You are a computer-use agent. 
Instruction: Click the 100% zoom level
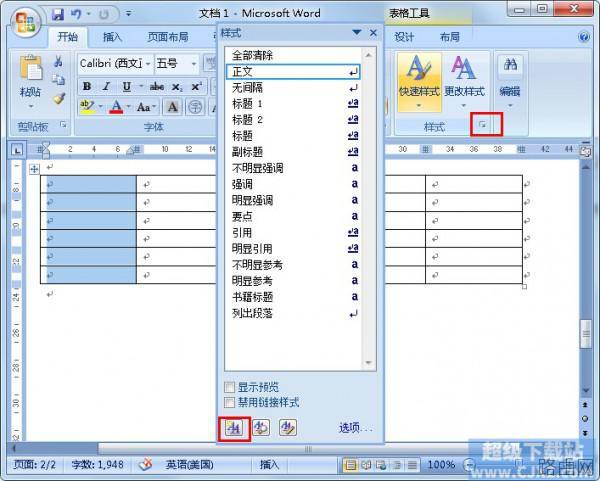(x=441, y=465)
